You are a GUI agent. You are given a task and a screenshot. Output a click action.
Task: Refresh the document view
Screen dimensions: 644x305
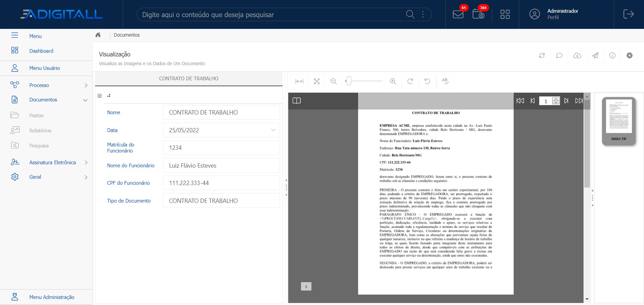pos(542,55)
